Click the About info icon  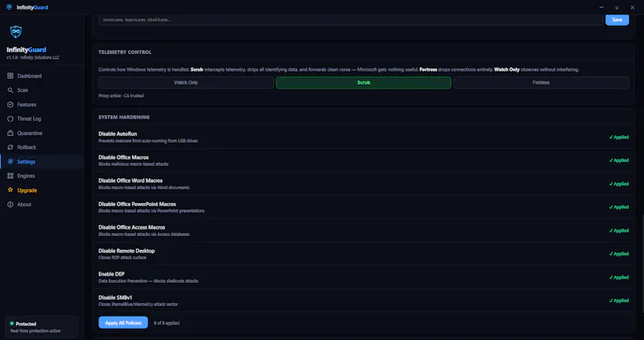(10, 205)
